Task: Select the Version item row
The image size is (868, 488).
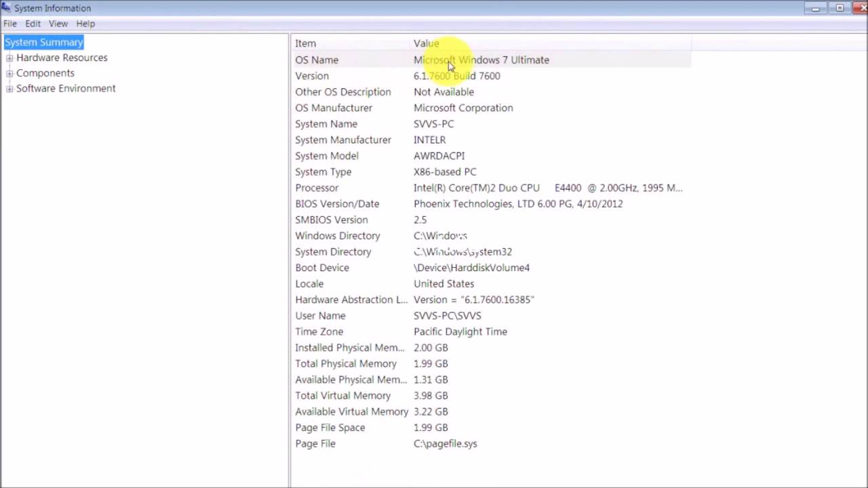Action: tap(492, 76)
